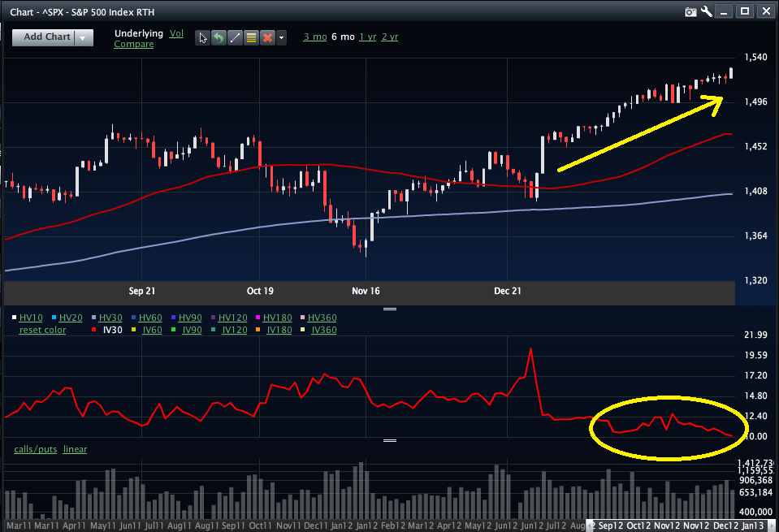Click the red X delete drawings icon
Image resolution: width=779 pixels, height=532 pixels.
[x=267, y=37]
